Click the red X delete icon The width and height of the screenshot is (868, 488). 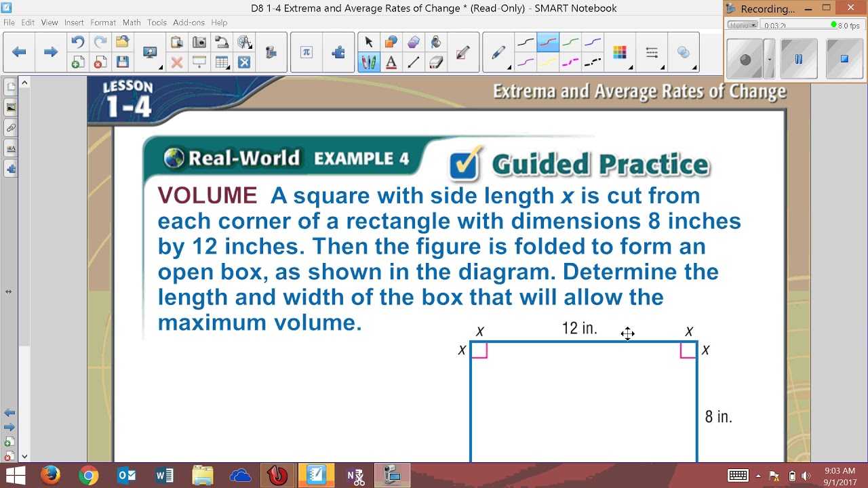pos(177,62)
